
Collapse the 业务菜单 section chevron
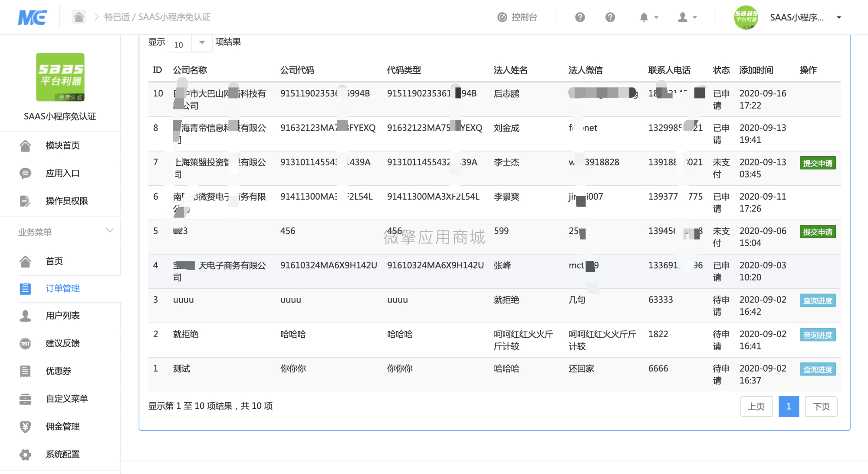(110, 230)
